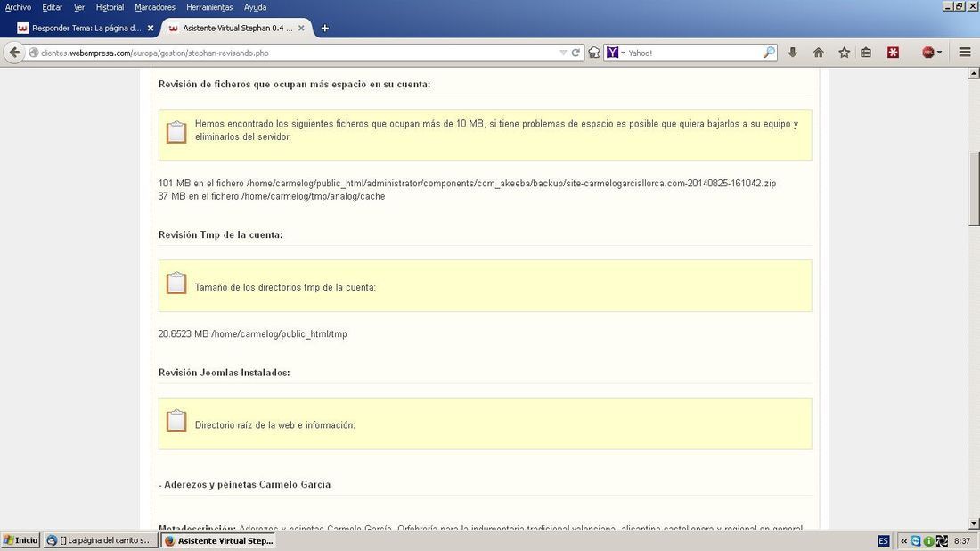This screenshot has height=551, width=980.
Task: Open the Firefox hamburger menu
Action: click(964, 53)
